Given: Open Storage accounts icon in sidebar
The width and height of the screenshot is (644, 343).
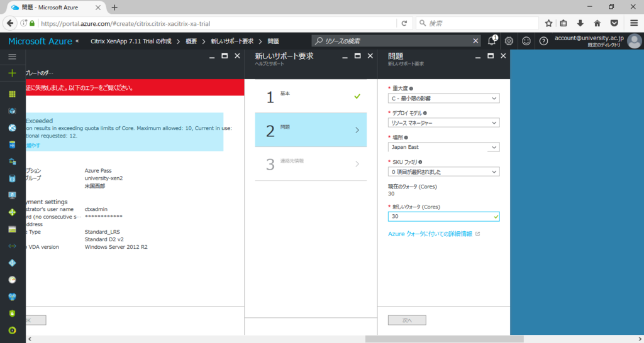Looking at the screenshot, I should click(x=13, y=229).
